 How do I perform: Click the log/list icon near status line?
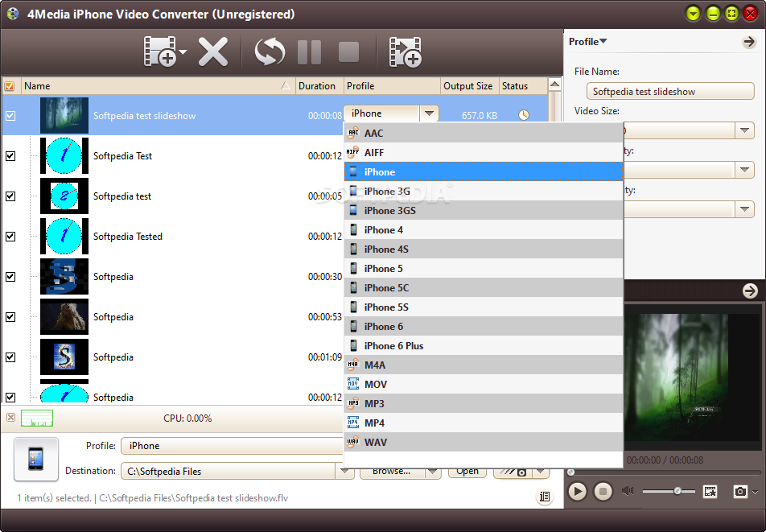tap(544, 497)
